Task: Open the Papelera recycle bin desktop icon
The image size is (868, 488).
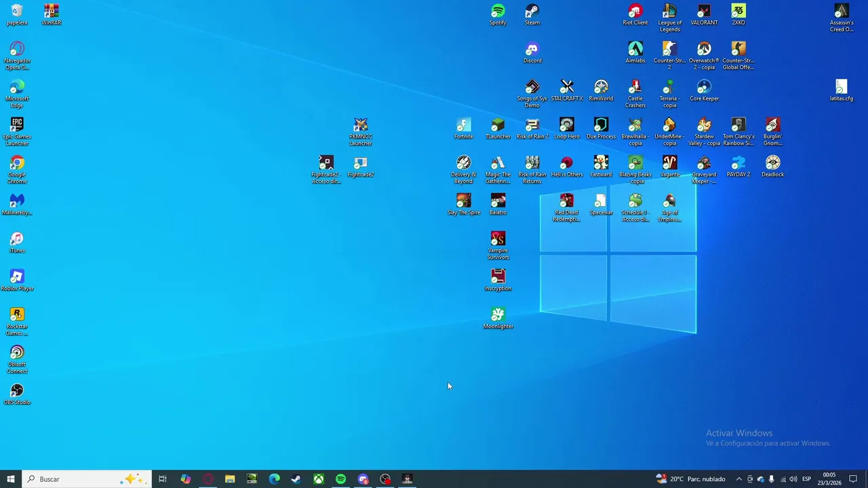Action: click(x=17, y=15)
